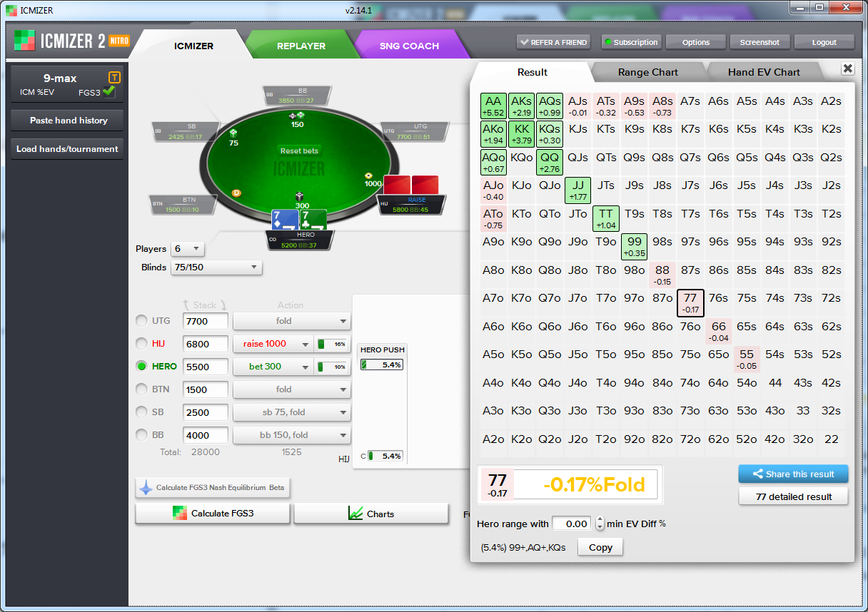This screenshot has width=868, height=612.
Task: Click the checkmark icon on Refer a Friend
Action: [525, 42]
